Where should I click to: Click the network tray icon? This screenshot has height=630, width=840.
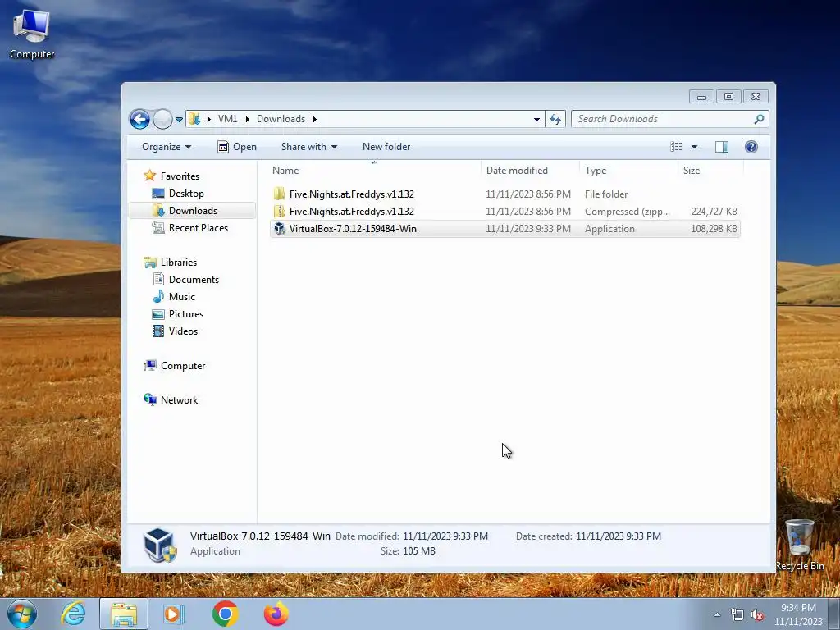pos(737,614)
